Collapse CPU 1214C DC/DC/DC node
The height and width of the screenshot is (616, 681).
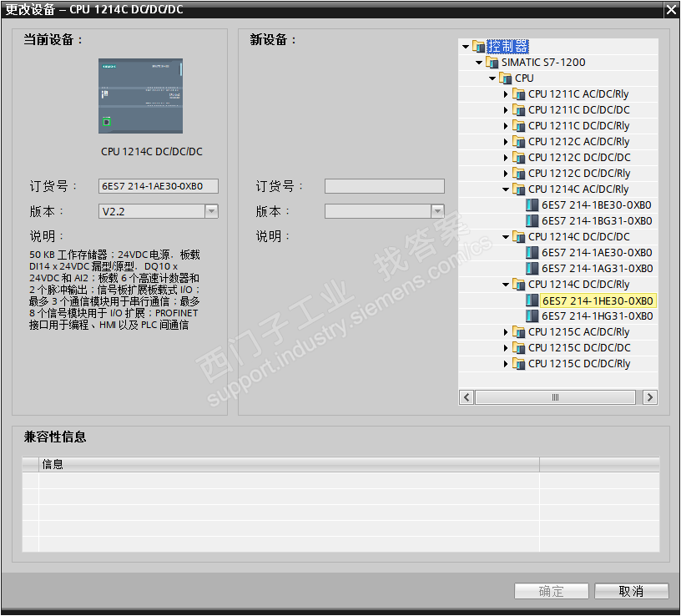pos(506,237)
